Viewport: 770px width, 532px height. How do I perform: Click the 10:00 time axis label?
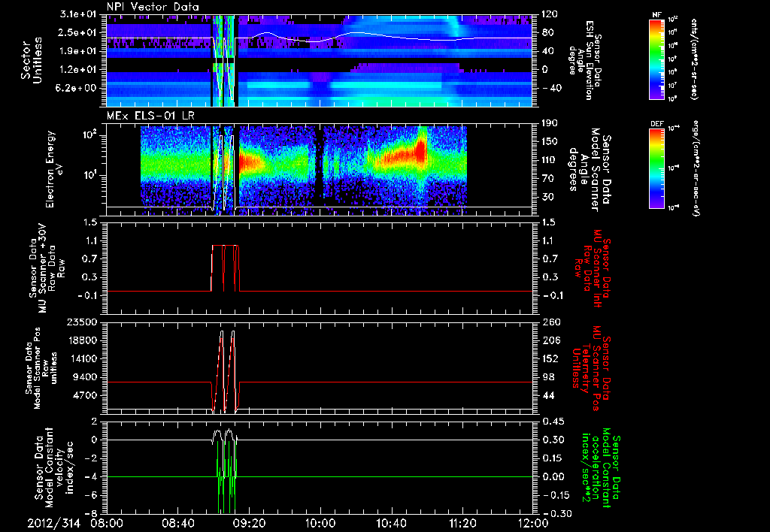coord(320,523)
